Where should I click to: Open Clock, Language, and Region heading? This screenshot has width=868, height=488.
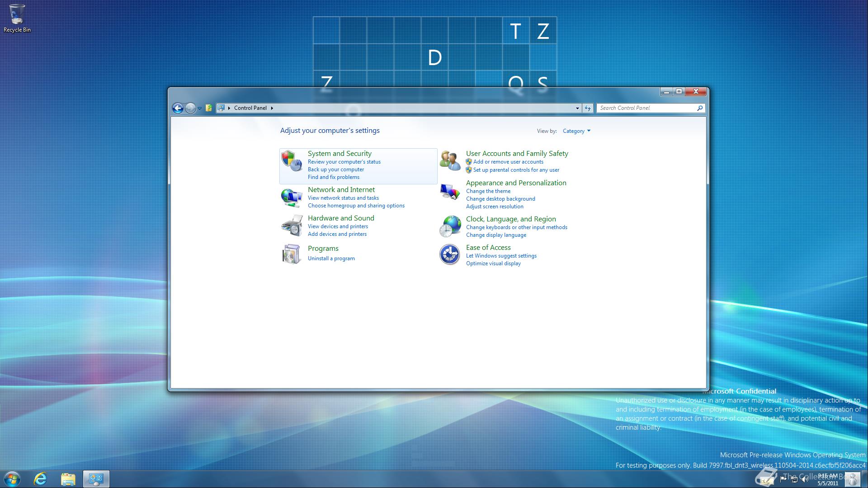(x=511, y=219)
